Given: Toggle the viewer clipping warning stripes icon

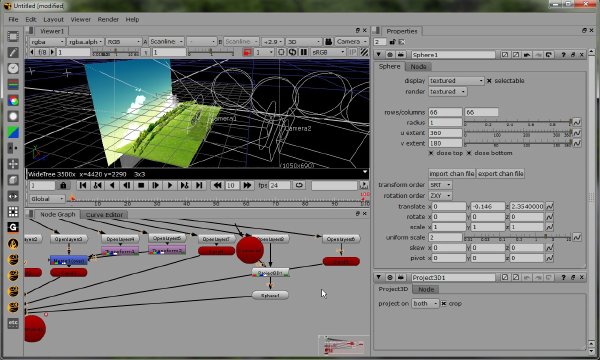Looking at the screenshot, I should (x=364, y=52).
